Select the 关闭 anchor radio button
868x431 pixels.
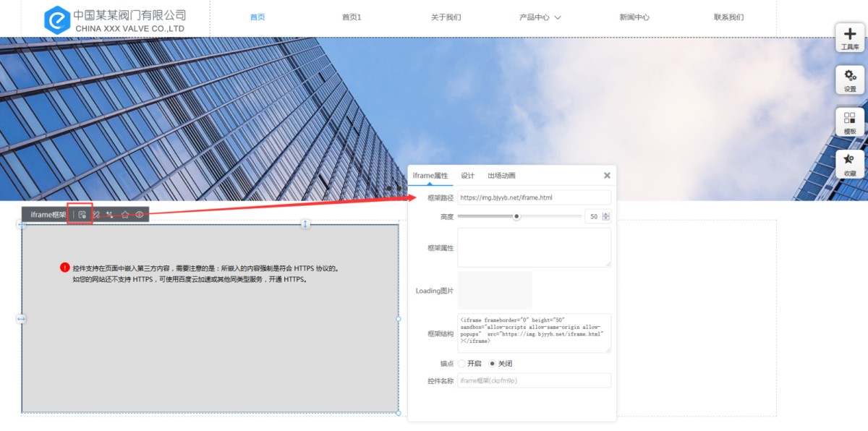tap(493, 364)
